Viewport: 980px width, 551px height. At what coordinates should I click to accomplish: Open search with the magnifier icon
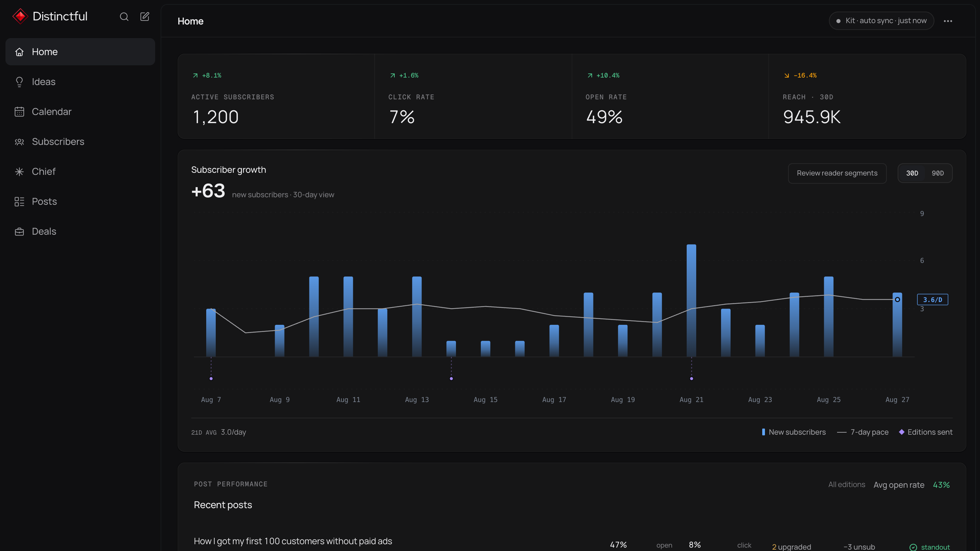pos(124,16)
